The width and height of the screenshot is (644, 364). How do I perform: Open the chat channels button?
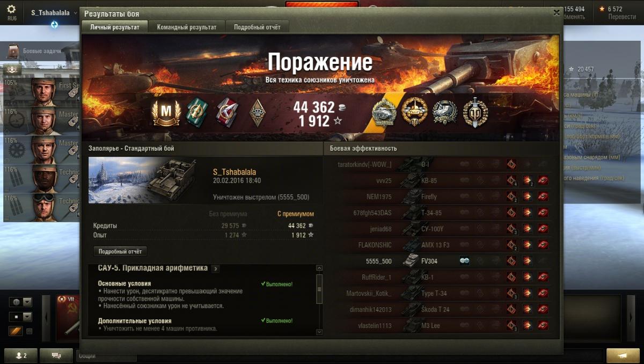pyautogui.click(x=56, y=355)
